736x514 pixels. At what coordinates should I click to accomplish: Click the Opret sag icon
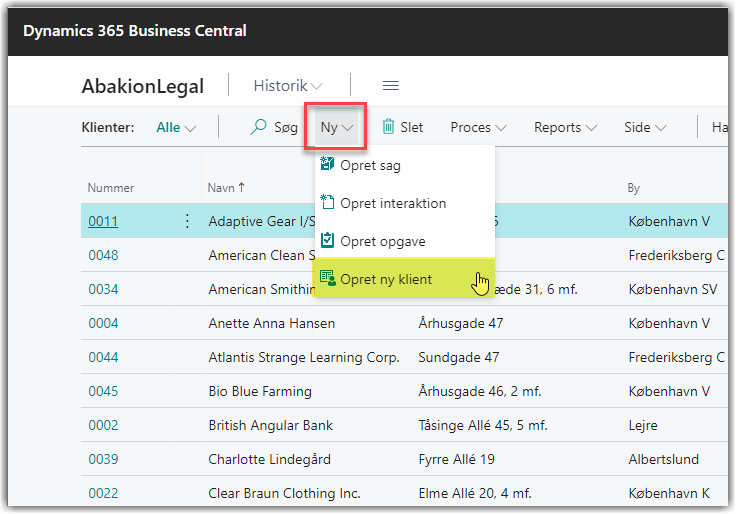point(327,164)
